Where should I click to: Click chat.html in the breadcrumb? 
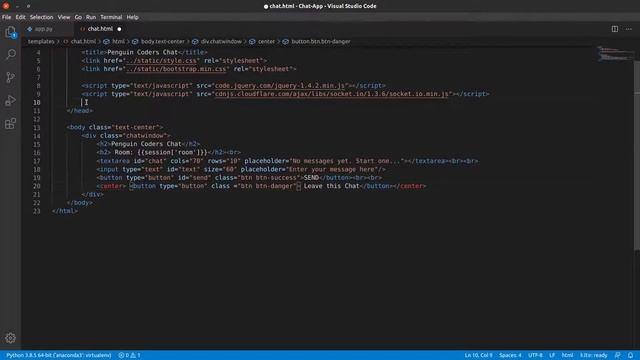[x=83, y=41]
